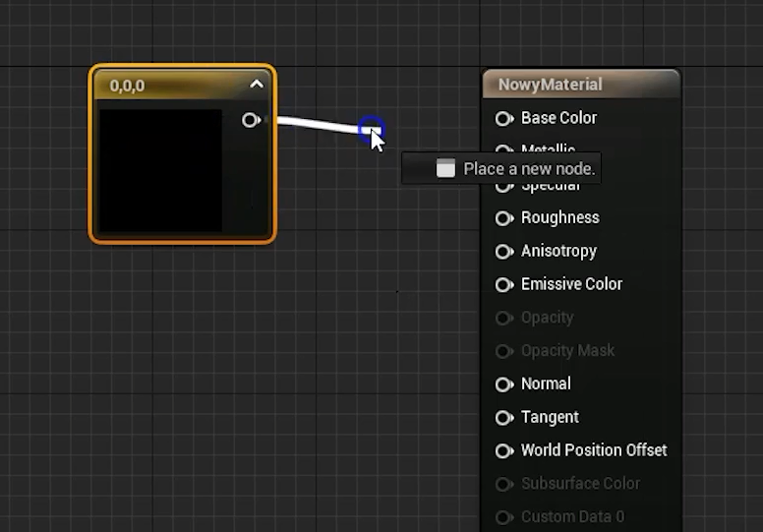Click the black color preview of the 0,0,0 node
The image size is (763, 532).
point(160,170)
